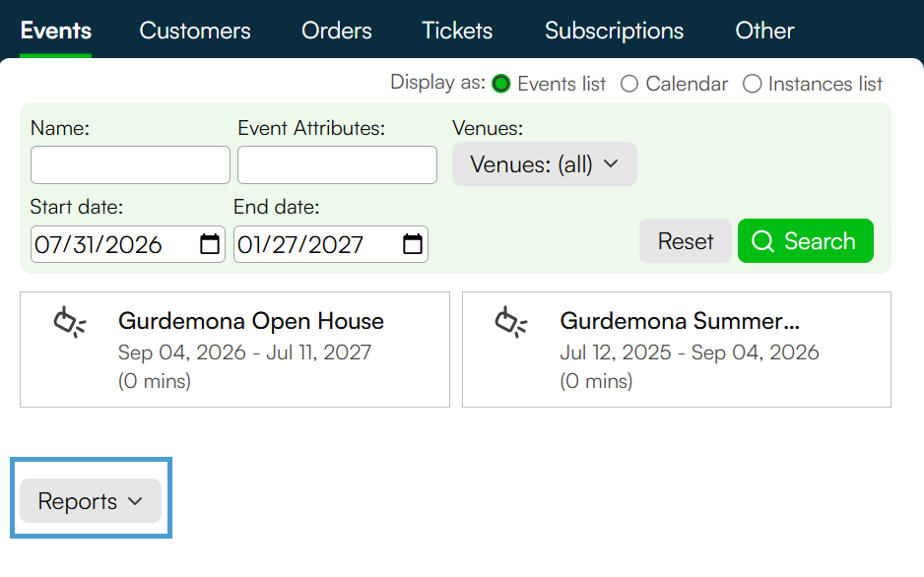924x577 pixels.
Task: Run the event Search
Action: [x=806, y=241]
